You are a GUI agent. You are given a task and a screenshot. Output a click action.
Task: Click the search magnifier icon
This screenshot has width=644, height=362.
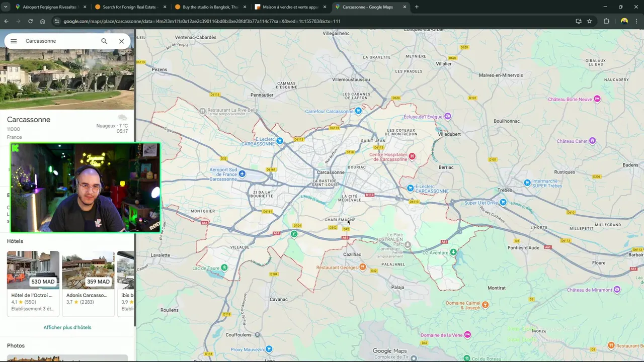pos(104,41)
